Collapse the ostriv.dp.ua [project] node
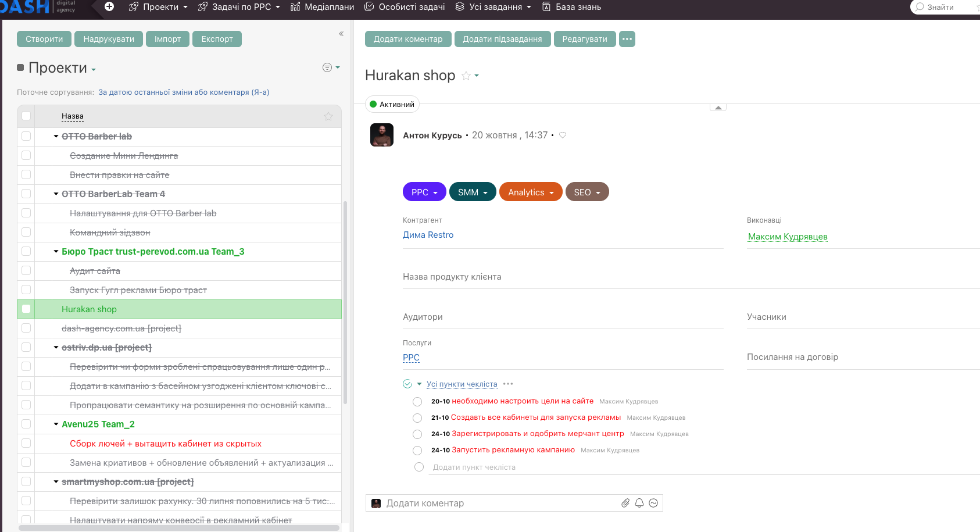Viewport: 980px width, 532px height. (56, 348)
